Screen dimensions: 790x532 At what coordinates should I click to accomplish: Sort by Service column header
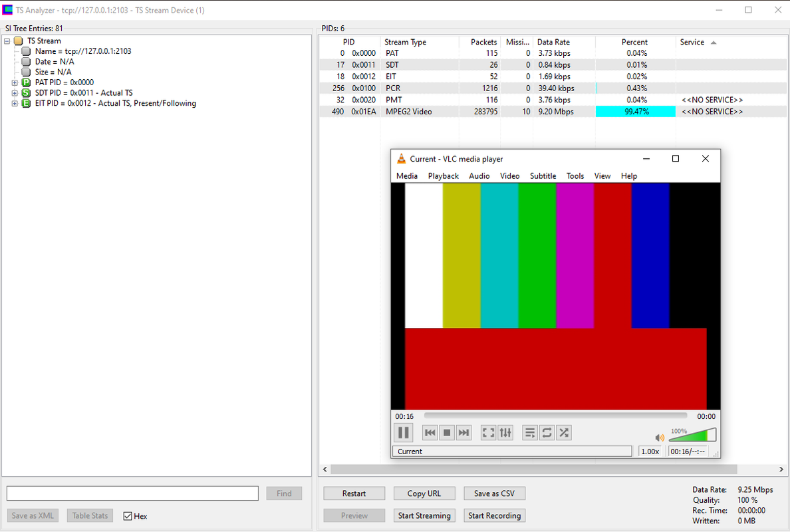click(731, 42)
